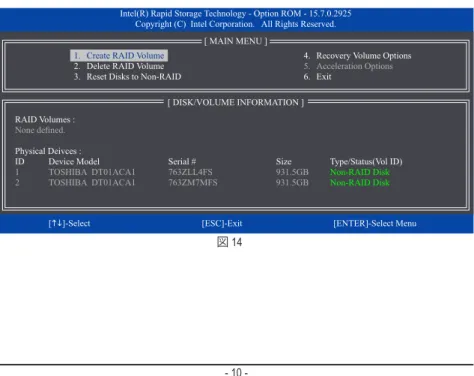Click serial number 763ZM7MFS
The height and width of the screenshot is (376, 474).
click(193, 183)
